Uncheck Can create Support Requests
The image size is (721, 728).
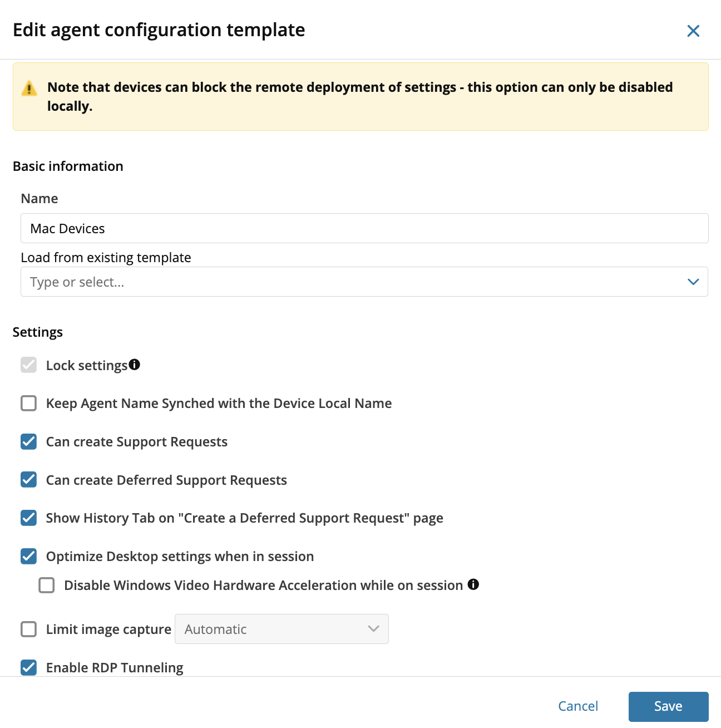coord(29,441)
